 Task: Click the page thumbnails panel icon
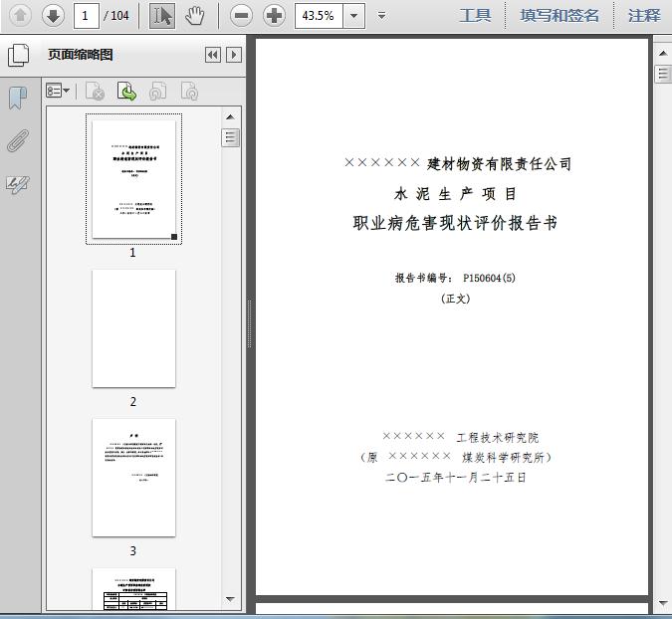click(x=19, y=55)
